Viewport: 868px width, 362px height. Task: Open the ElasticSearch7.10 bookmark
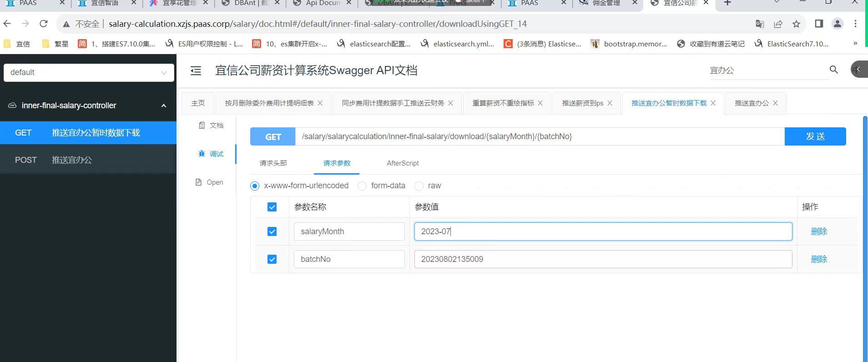pos(792,44)
